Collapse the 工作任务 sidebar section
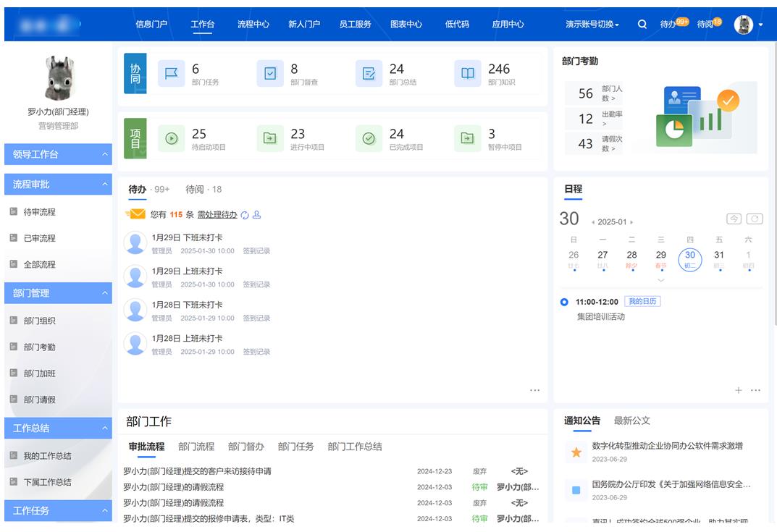The height and width of the screenshot is (532, 777). pyautogui.click(x=104, y=511)
